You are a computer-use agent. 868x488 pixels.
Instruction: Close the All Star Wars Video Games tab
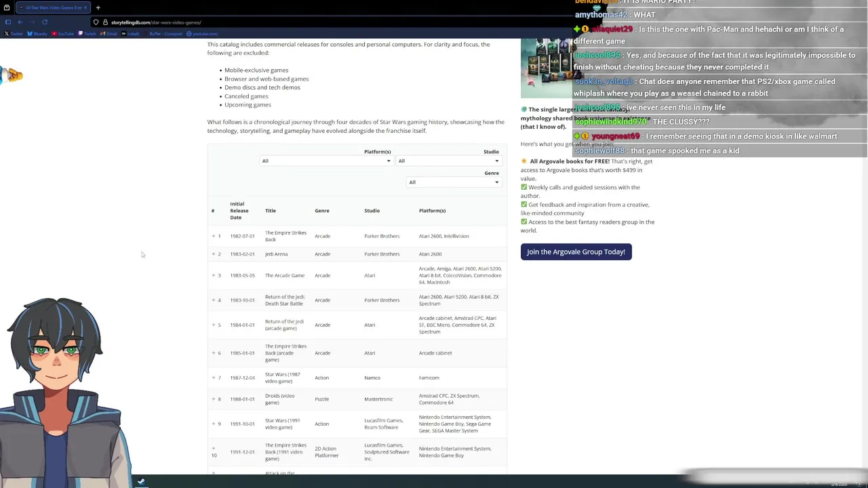click(x=85, y=7)
